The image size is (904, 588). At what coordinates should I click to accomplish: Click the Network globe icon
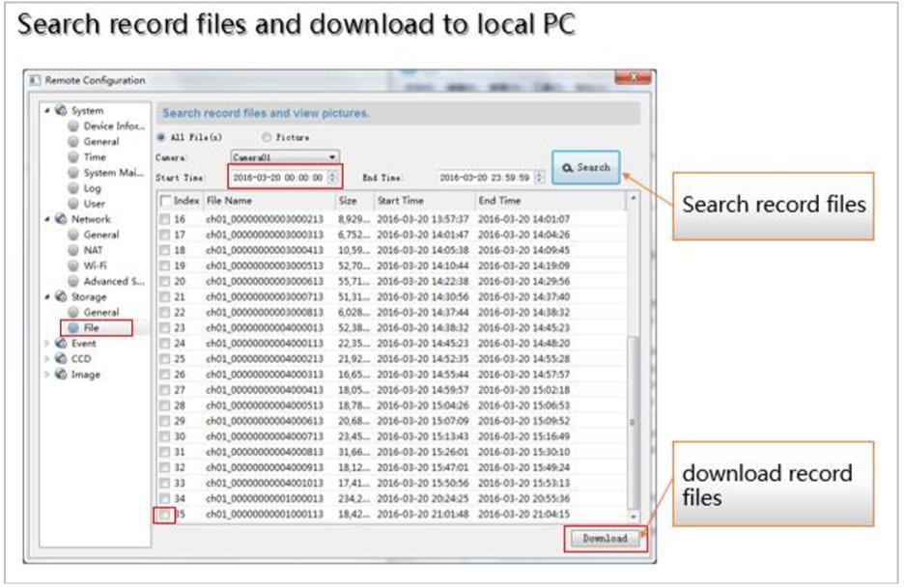pyautogui.click(x=61, y=219)
